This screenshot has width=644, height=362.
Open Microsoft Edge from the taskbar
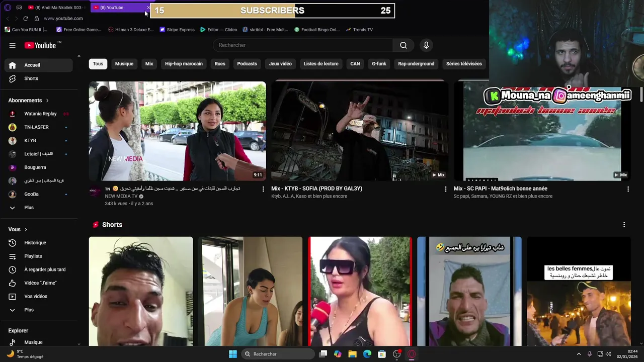point(367,354)
